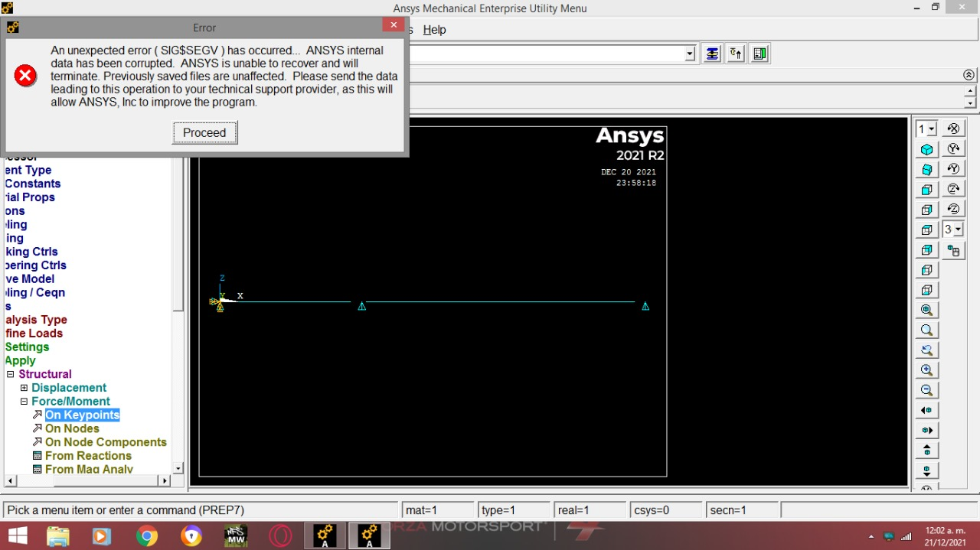Screen dimensions: 980x550
Task: Switch to Back View
Action: pyautogui.click(x=926, y=250)
